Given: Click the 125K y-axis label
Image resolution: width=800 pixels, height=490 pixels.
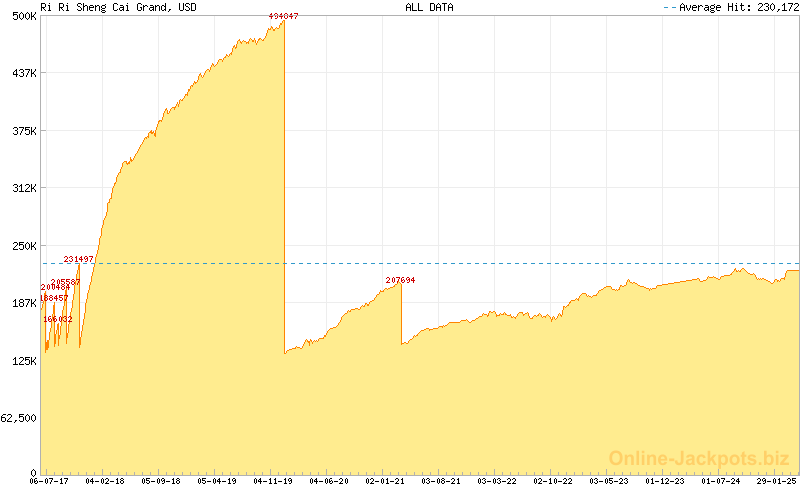Looking at the screenshot, I should tap(24, 361).
